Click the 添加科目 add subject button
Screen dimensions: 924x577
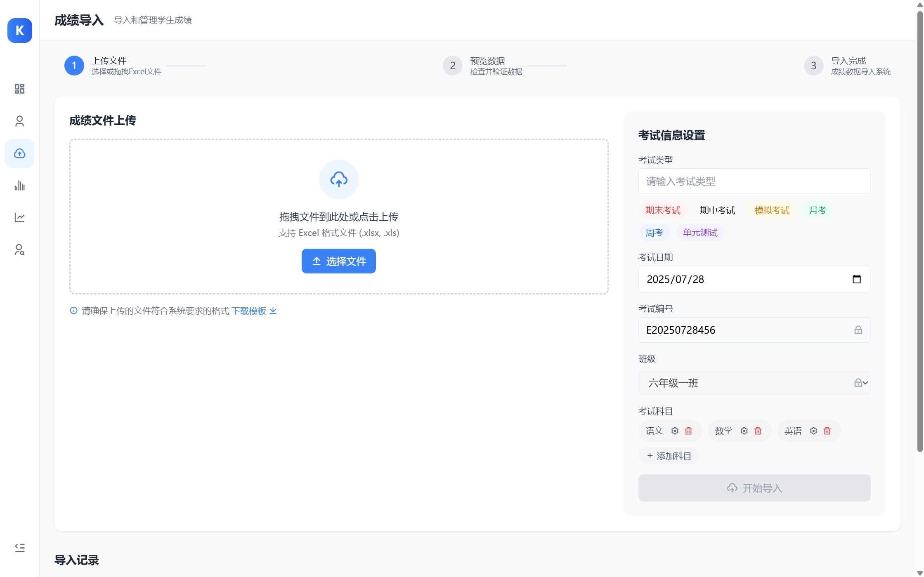pyautogui.click(x=669, y=456)
